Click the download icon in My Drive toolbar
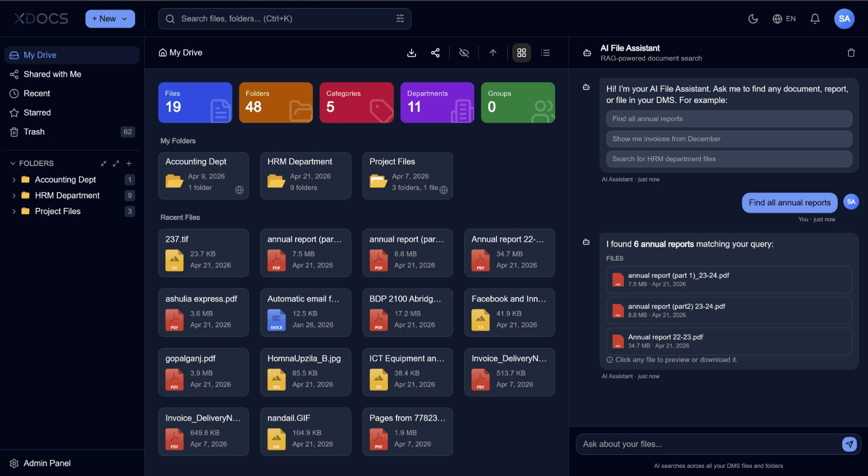The height and width of the screenshot is (476, 868). 412,53
